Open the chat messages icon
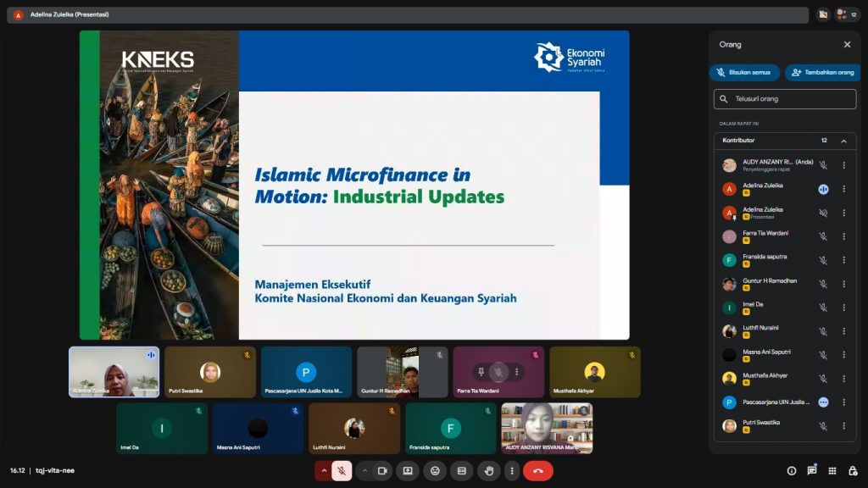The width and height of the screenshot is (868, 488). click(812, 470)
